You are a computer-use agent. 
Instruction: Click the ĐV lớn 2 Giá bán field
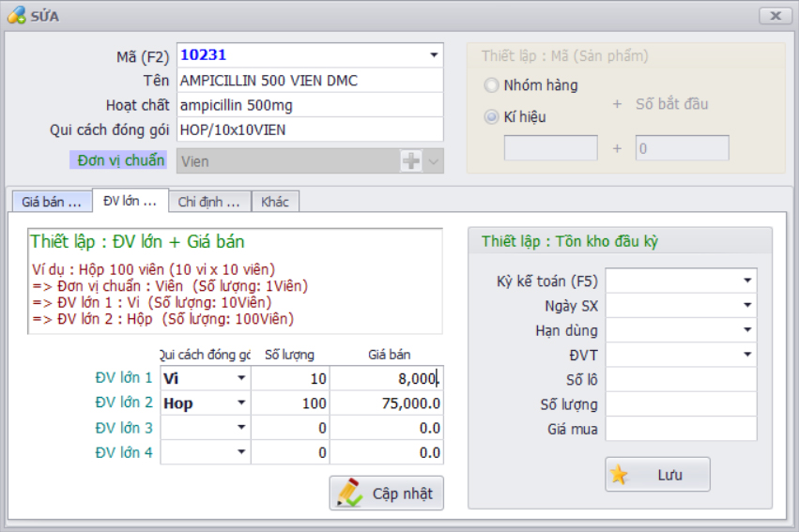point(387,403)
